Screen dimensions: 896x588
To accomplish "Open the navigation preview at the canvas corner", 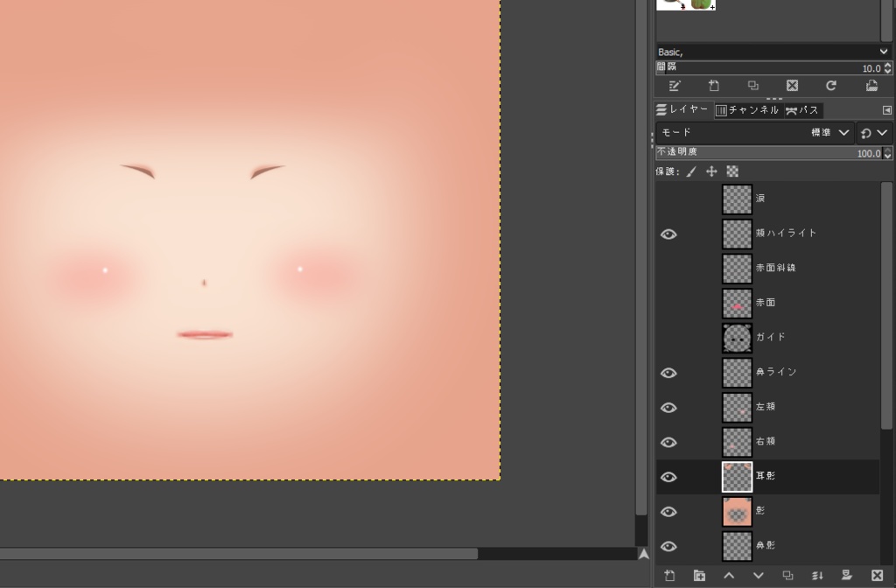I will (643, 554).
